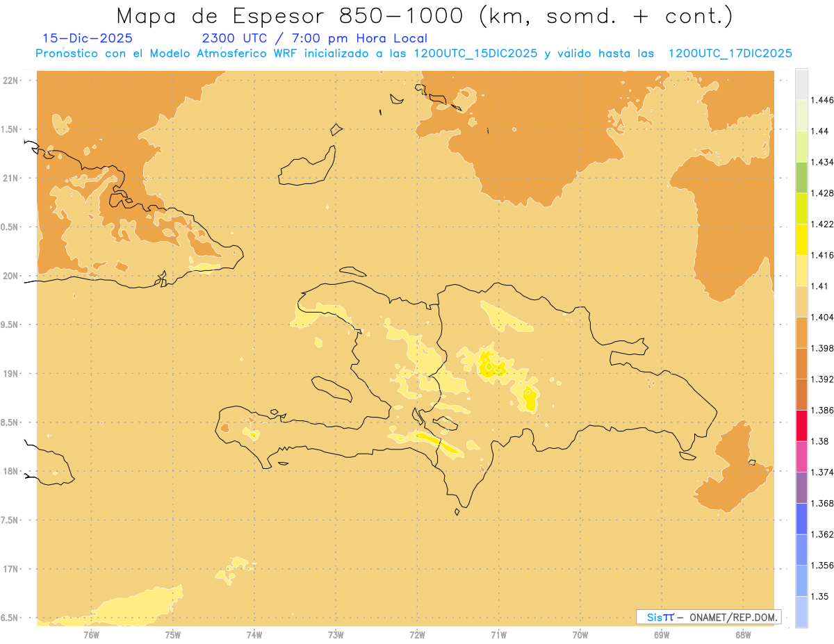Click the longitude label '76W'
This screenshot has height=644, width=834.
pos(91,634)
